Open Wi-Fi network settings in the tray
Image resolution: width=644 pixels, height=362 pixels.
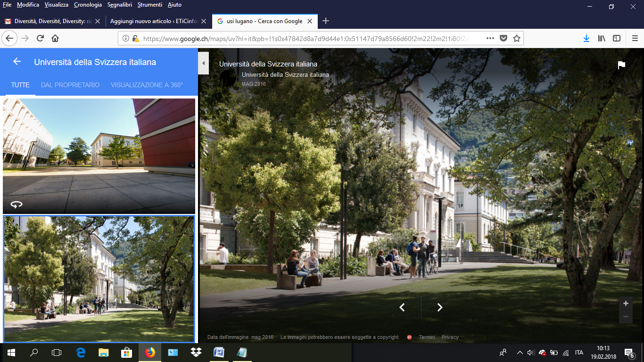click(566, 353)
